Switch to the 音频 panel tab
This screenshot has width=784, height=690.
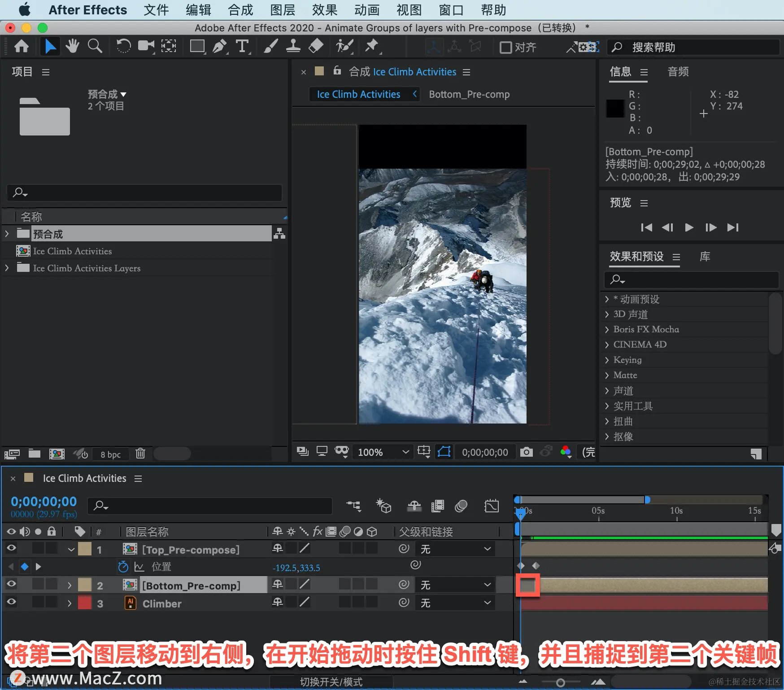(678, 72)
